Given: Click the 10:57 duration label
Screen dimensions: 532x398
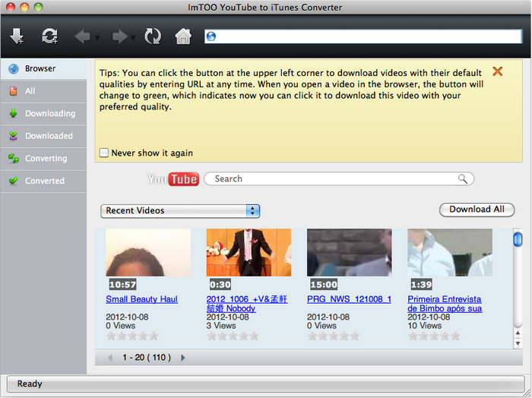Looking at the screenshot, I should point(122,284).
